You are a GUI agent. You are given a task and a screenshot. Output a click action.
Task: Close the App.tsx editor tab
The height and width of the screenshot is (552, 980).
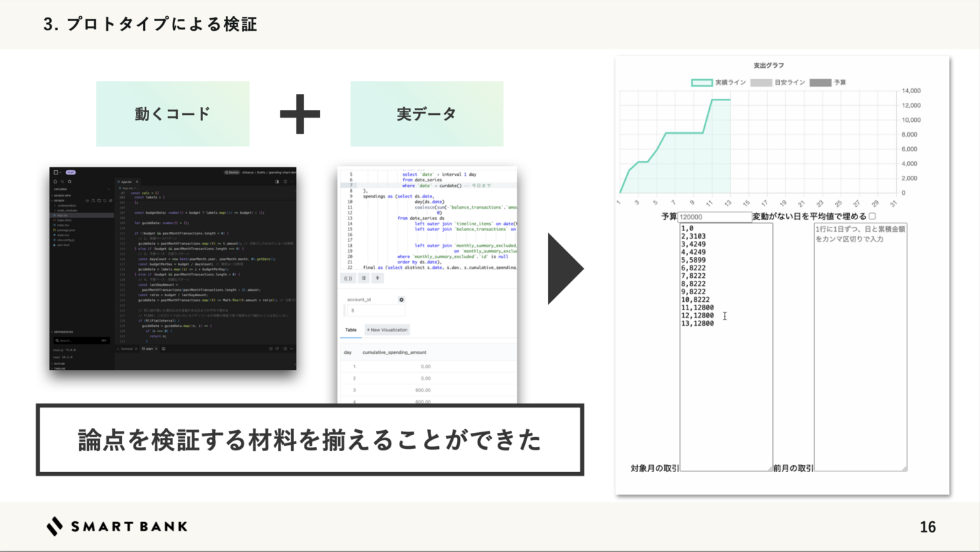pyautogui.click(x=137, y=182)
